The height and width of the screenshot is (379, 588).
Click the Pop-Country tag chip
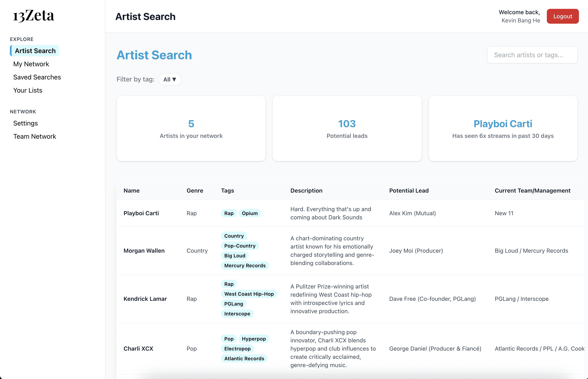click(x=240, y=246)
